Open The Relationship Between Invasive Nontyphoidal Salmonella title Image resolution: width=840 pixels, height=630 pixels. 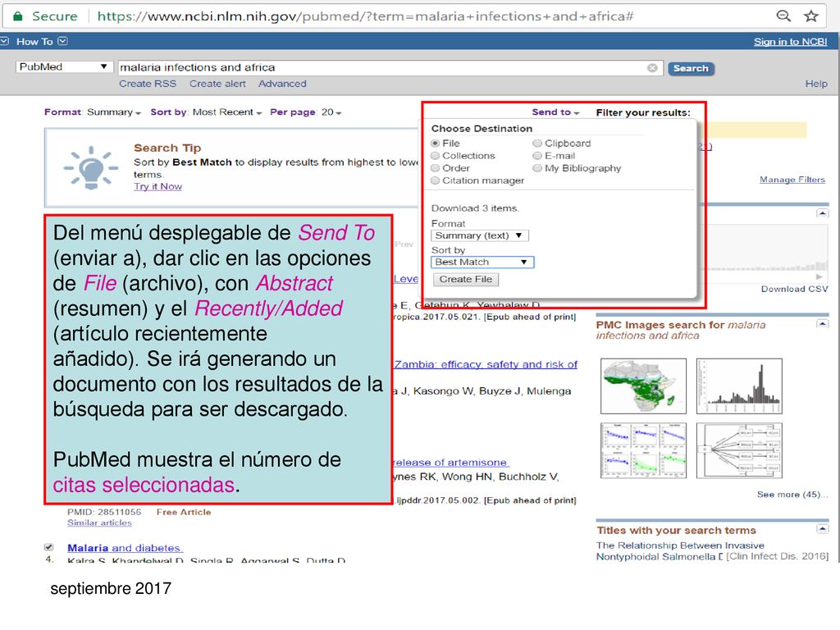pos(680,550)
